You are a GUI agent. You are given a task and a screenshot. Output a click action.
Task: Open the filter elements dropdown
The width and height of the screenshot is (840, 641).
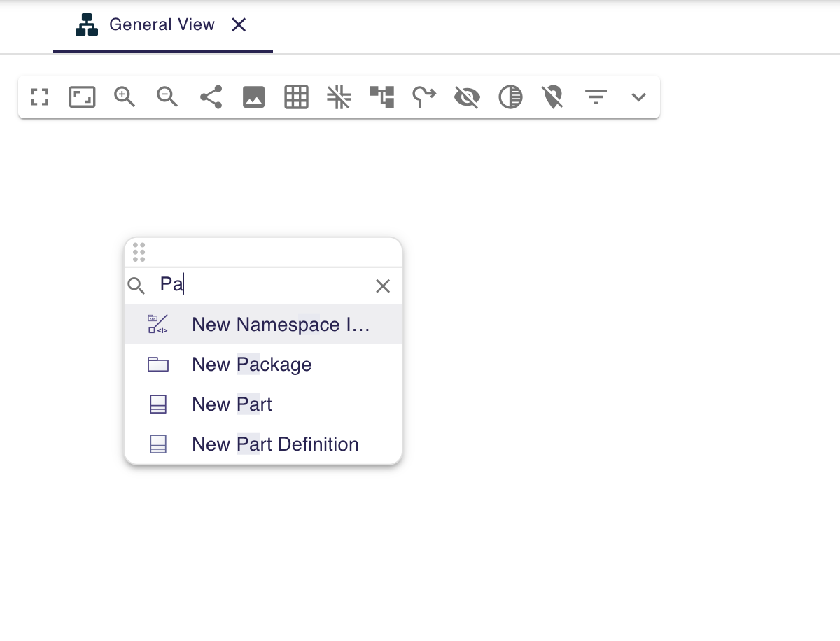coord(596,97)
